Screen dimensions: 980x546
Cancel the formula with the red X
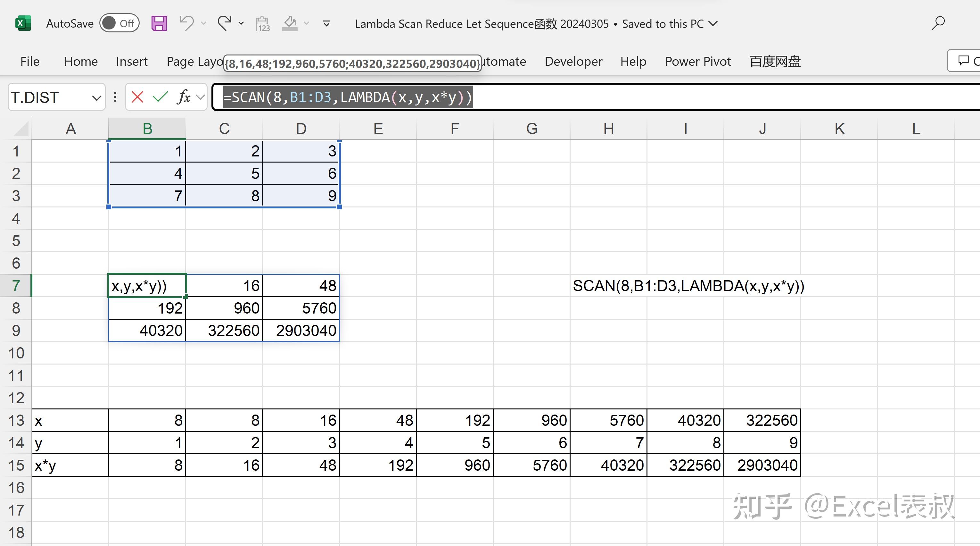(x=137, y=97)
